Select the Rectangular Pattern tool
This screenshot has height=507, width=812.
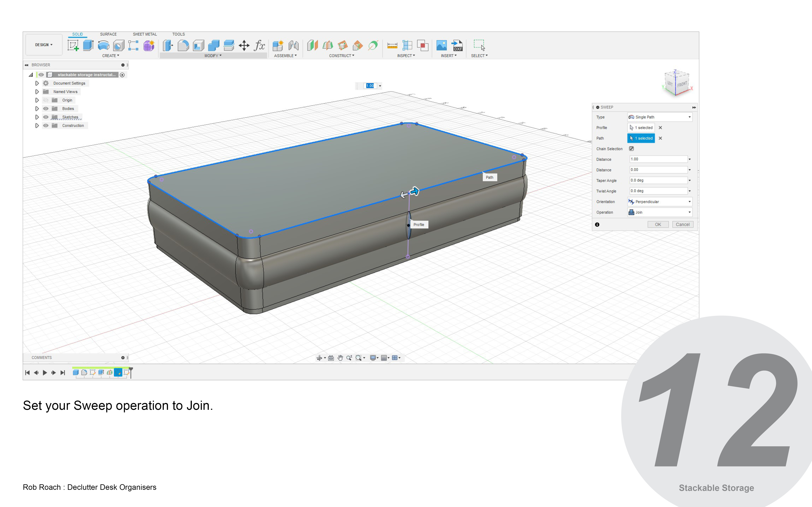(x=133, y=45)
